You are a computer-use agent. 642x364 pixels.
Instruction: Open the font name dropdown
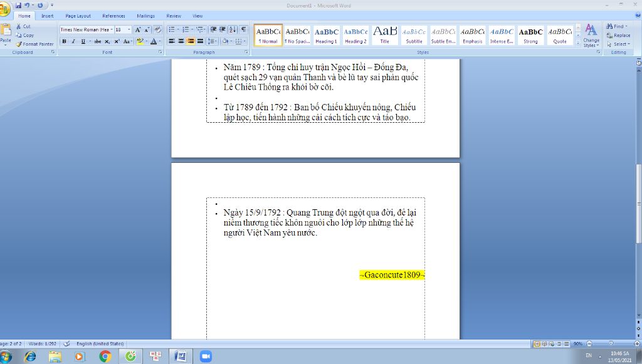112,29
